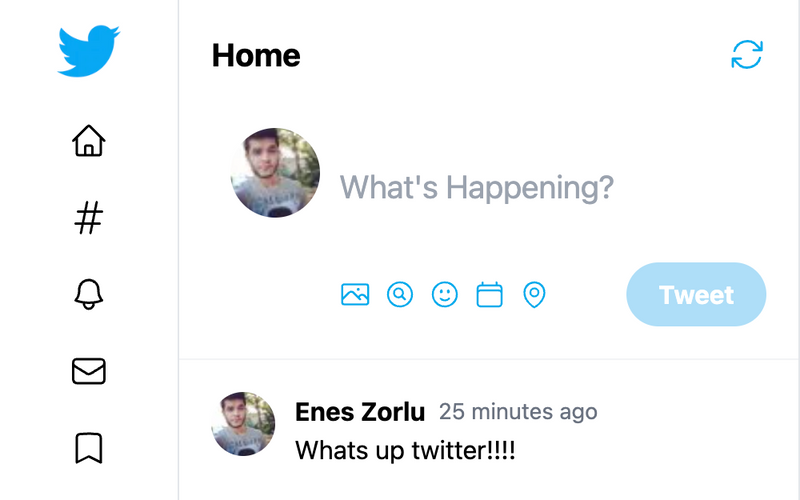Open Notifications bell in sidebar
Viewport: 800px width, 500px height.
pyautogui.click(x=89, y=294)
